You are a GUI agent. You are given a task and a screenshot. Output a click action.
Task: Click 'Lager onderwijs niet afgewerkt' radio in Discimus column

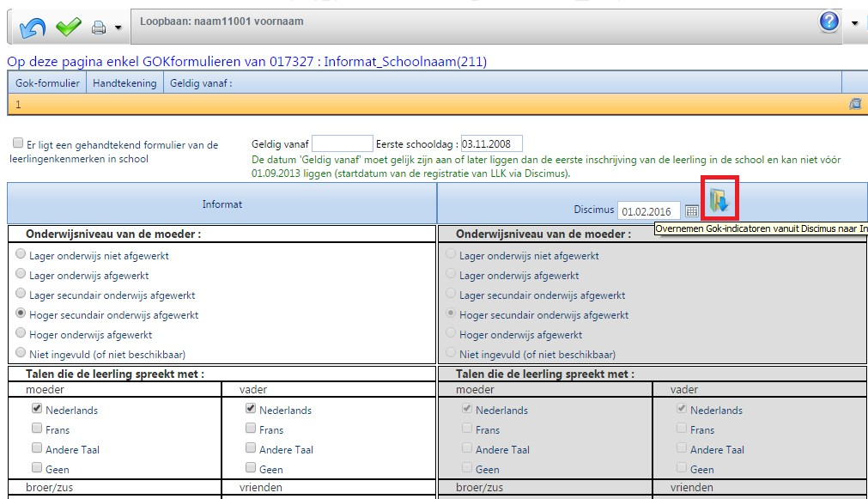pos(451,254)
